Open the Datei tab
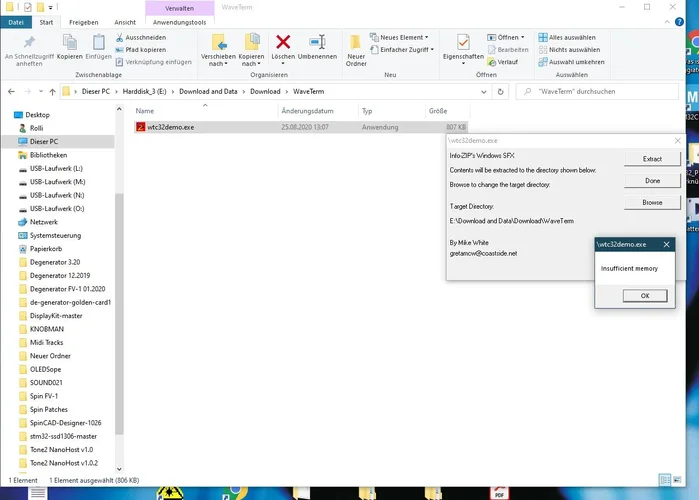699x500 pixels. tap(17, 21)
